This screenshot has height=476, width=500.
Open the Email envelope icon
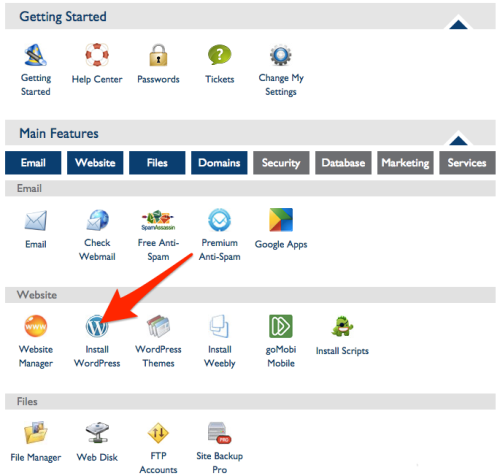36,220
